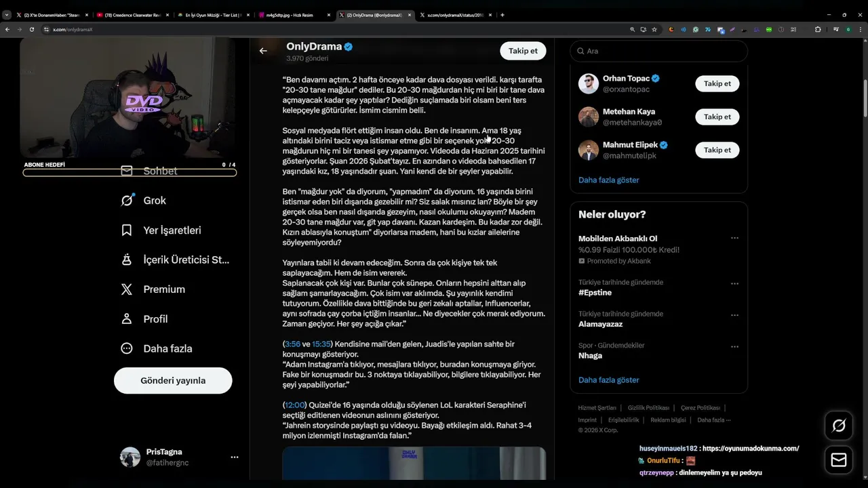868x488 pixels.
Task: Show more who-to-follow suggestions
Action: coord(608,180)
